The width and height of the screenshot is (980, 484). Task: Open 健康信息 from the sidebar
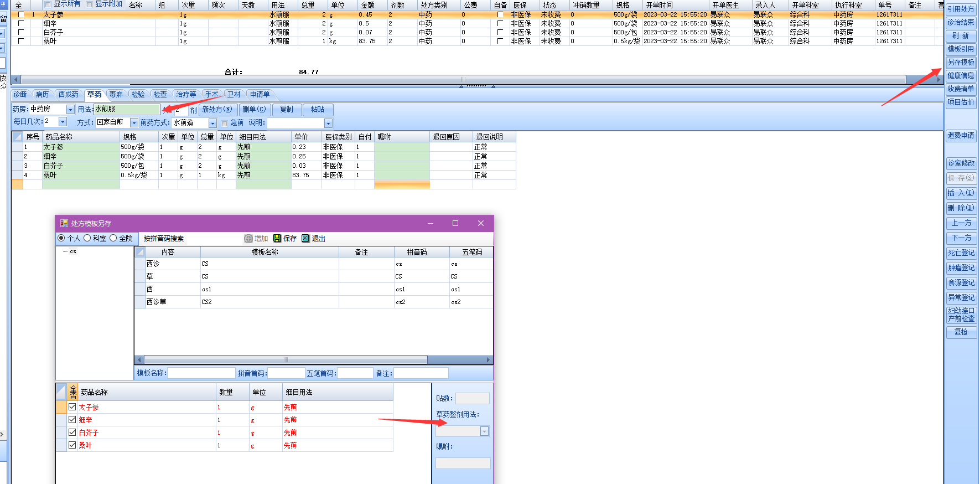[961, 76]
